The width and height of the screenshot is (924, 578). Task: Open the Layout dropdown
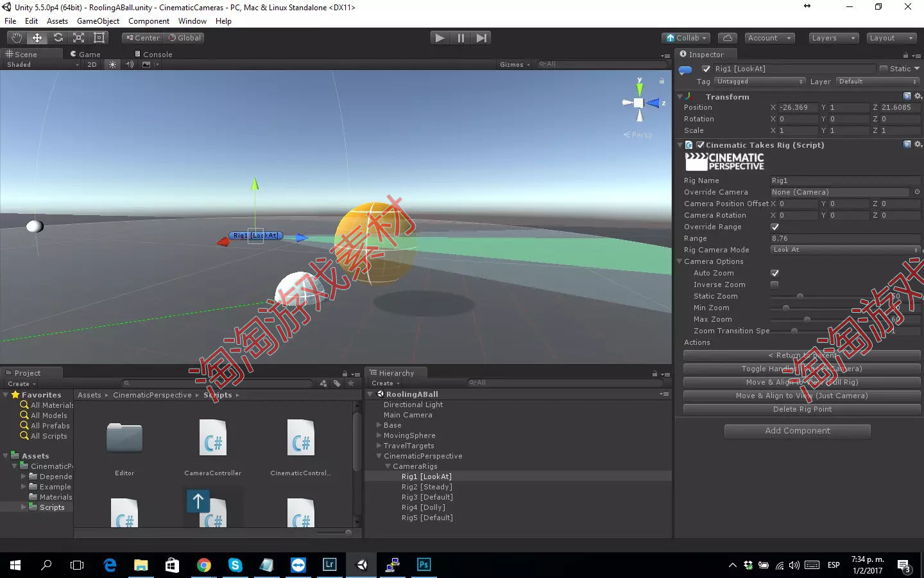click(891, 38)
